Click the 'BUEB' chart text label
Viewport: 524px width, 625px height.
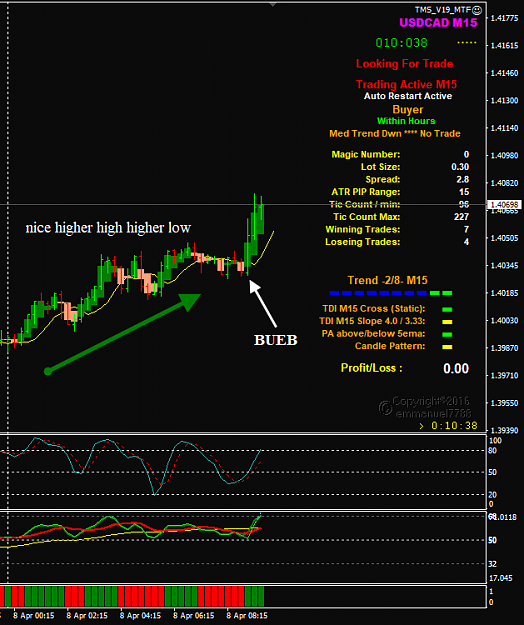pos(276,340)
